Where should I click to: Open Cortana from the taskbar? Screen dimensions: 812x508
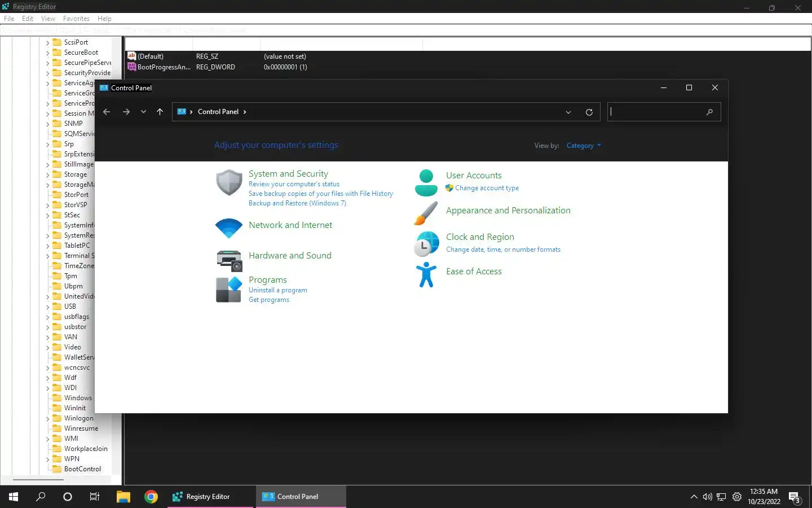pyautogui.click(x=68, y=497)
